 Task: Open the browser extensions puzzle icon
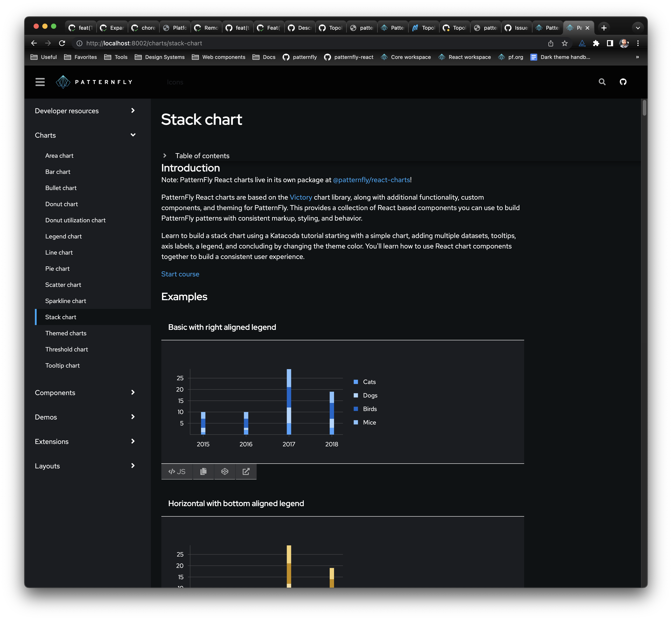596,43
